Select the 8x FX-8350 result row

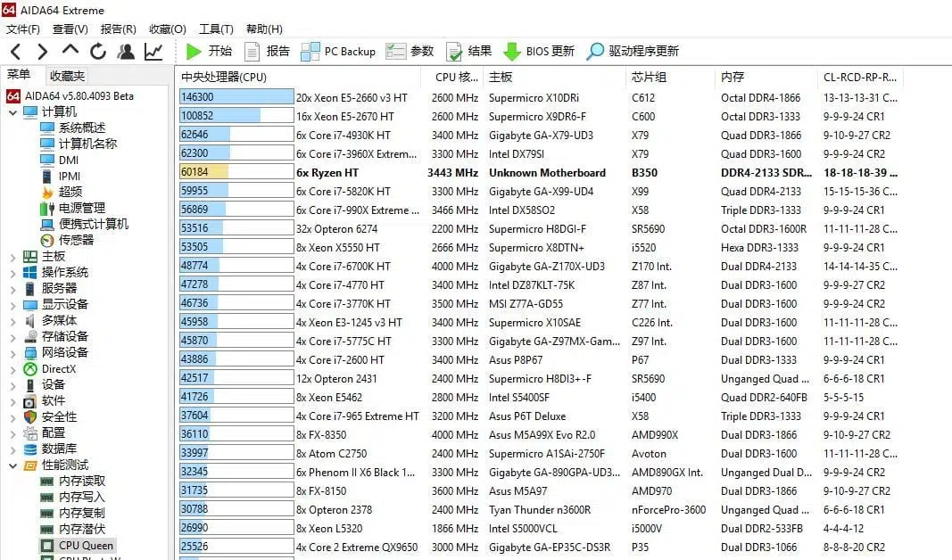click(x=539, y=434)
